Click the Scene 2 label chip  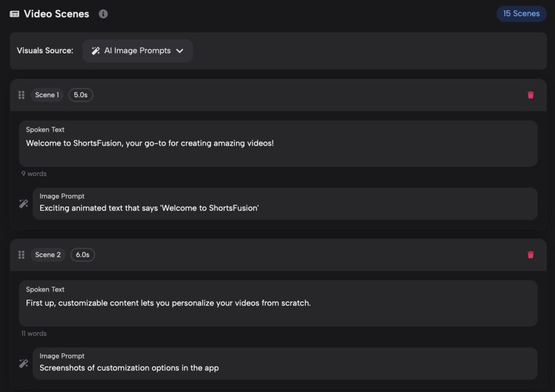(x=48, y=255)
